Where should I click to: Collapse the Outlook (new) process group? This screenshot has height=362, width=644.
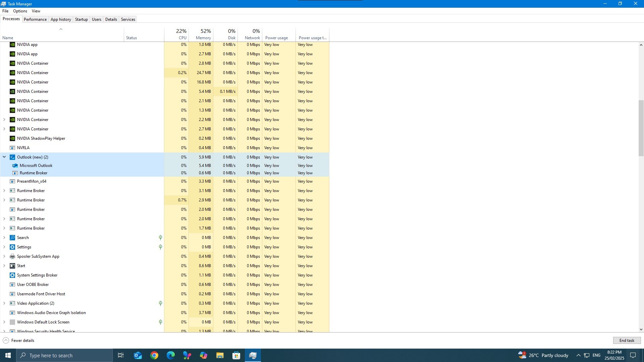(x=4, y=157)
